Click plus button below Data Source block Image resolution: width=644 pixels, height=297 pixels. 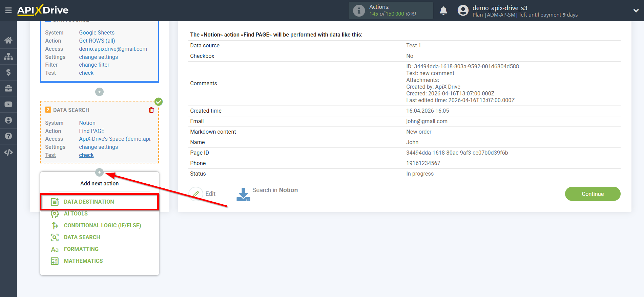(99, 92)
